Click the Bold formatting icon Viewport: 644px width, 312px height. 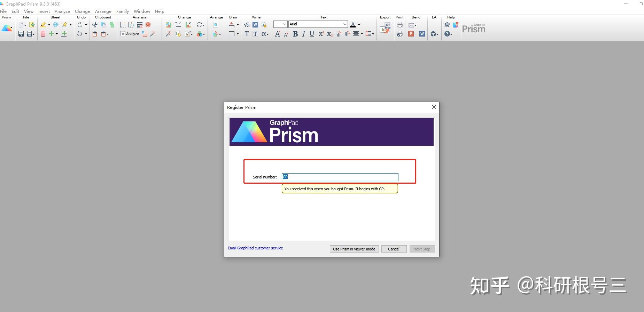click(x=295, y=34)
